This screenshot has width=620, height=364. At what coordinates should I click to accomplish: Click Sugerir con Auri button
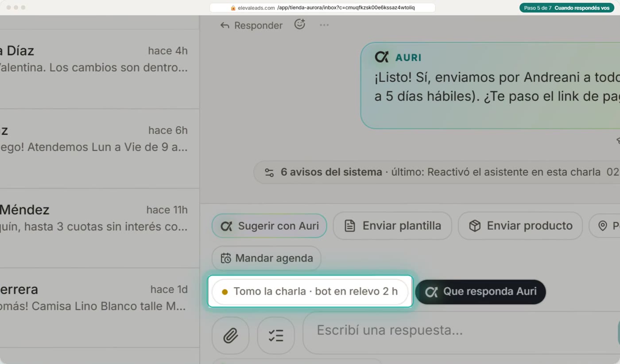(269, 226)
